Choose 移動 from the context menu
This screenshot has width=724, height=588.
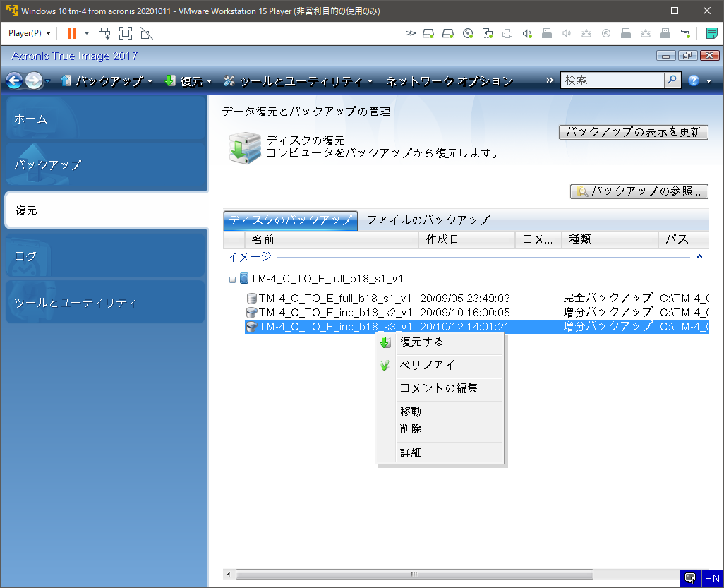pyautogui.click(x=440, y=412)
